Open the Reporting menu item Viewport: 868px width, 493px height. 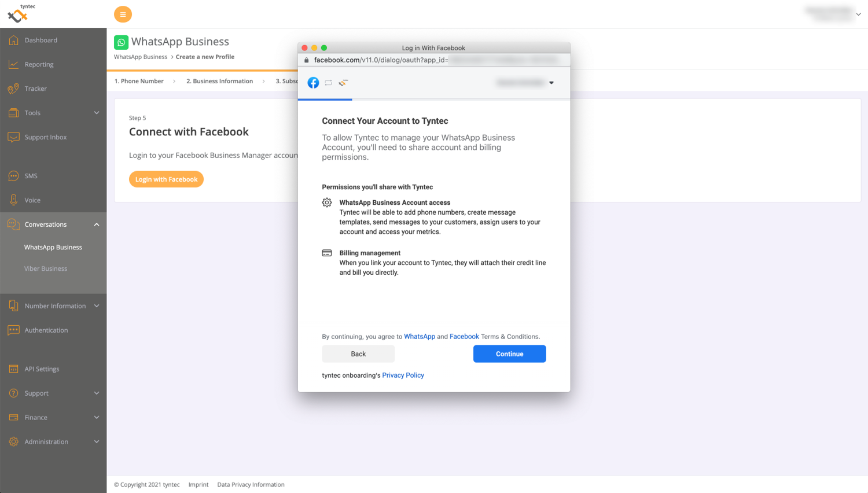click(39, 64)
